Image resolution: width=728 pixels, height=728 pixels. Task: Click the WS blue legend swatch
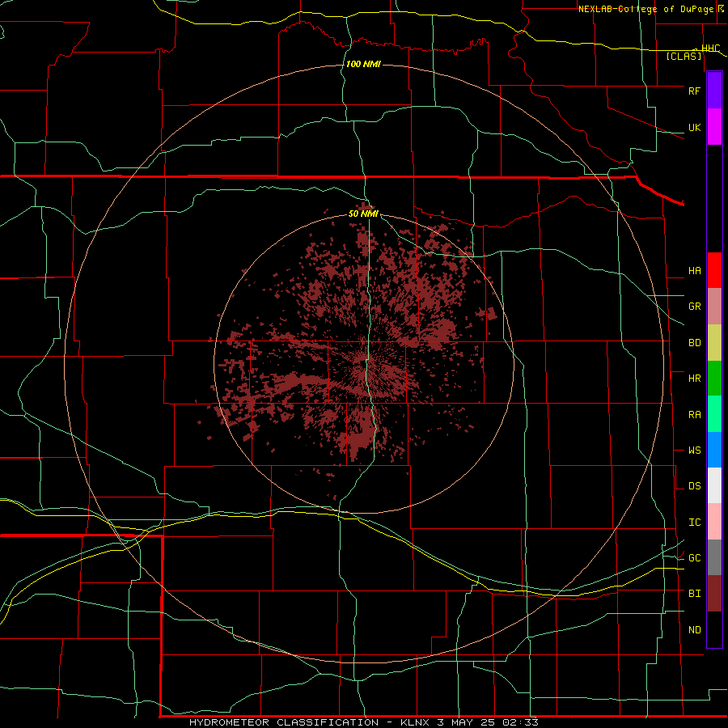click(x=714, y=450)
